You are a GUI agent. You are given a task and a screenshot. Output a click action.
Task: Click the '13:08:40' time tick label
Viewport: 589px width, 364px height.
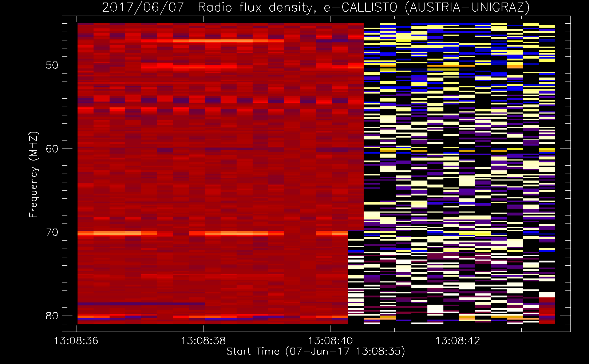coord(331,341)
